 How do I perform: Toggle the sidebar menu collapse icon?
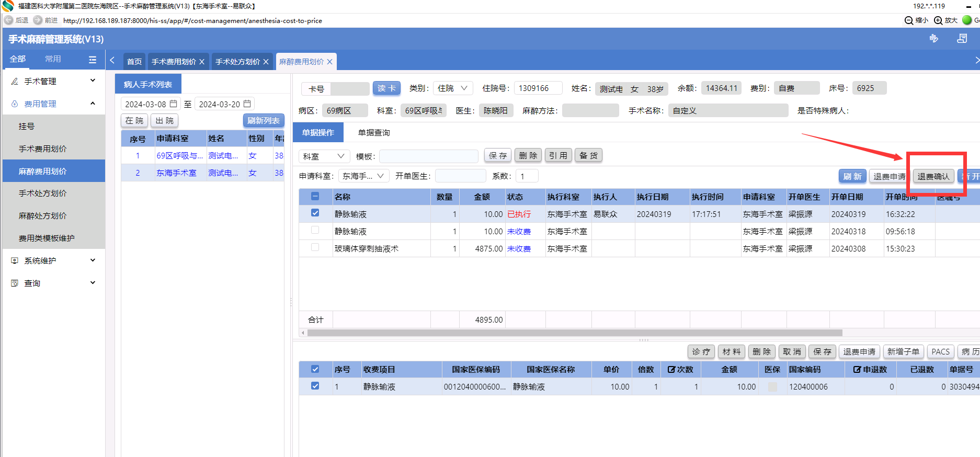(93, 60)
